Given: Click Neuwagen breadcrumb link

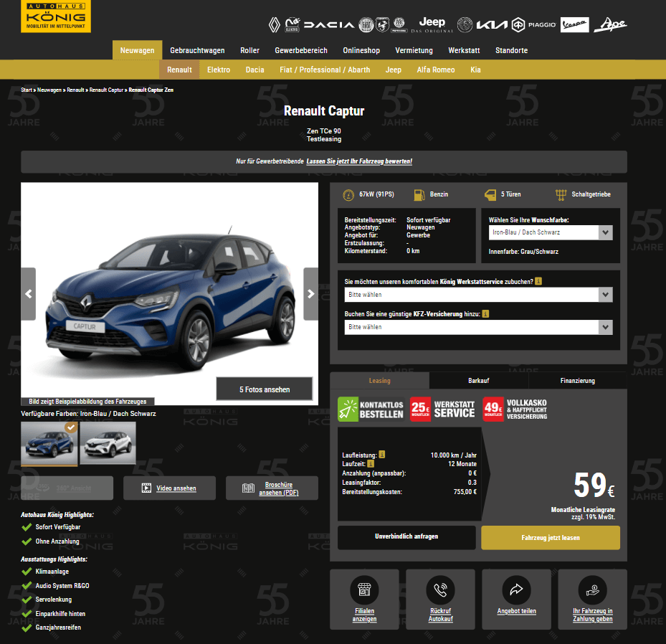Looking at the screenshot, I should click(49, 90).
